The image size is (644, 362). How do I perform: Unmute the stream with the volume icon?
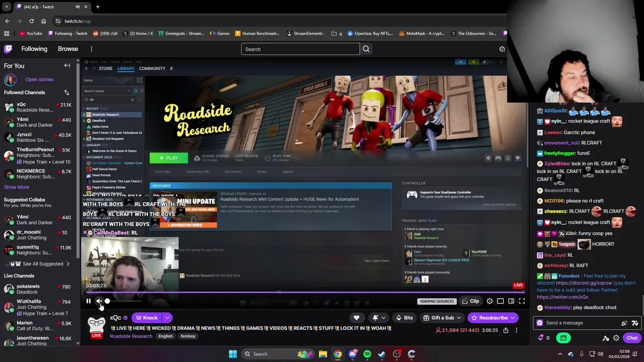click(x=99, y=301)
